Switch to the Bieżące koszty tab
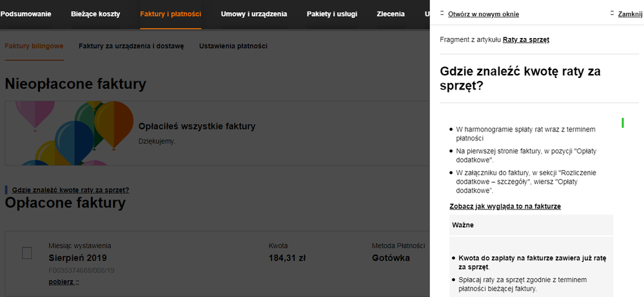 tap(95, 14)
